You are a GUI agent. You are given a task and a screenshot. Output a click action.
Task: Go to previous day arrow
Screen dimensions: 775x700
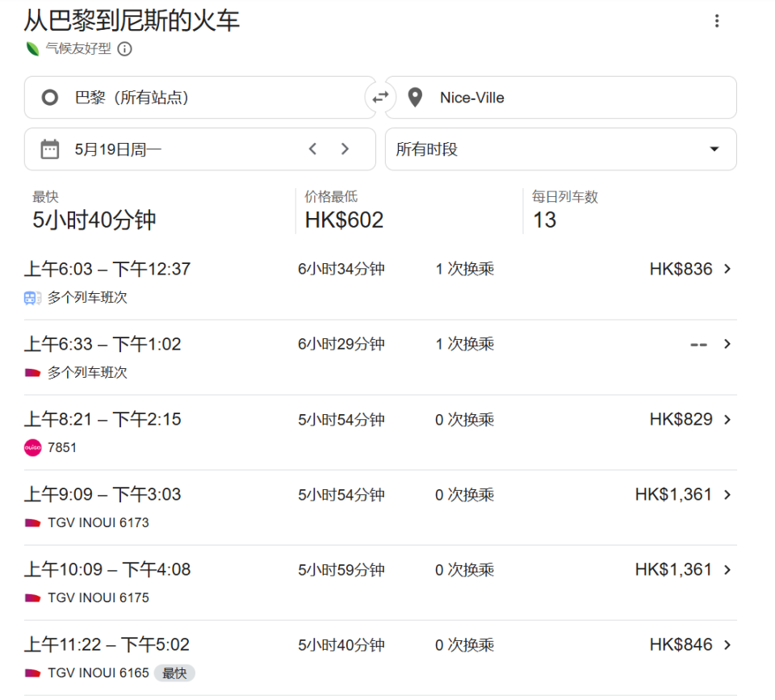point(312,149)
